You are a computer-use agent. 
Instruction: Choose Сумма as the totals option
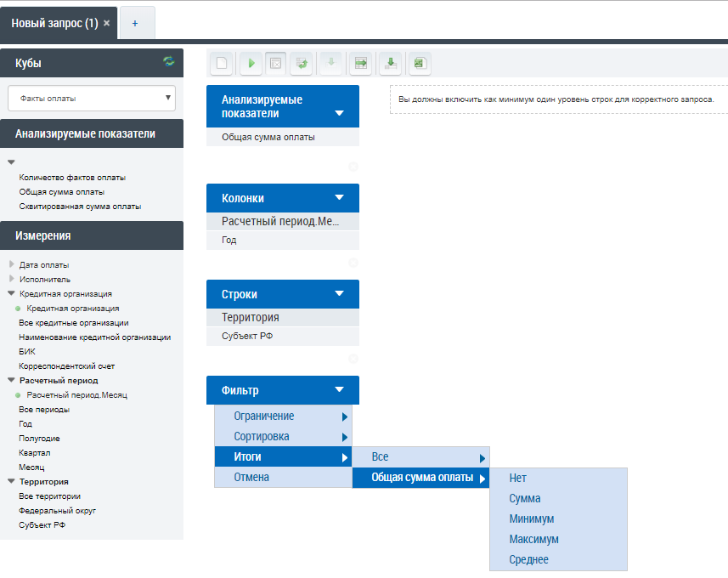(x=559, y=499)
